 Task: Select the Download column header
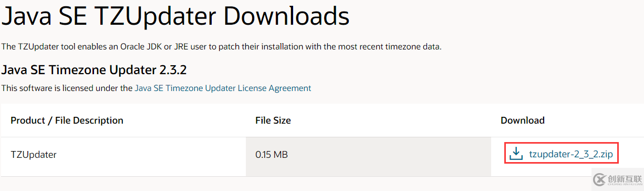pos(523,120)
